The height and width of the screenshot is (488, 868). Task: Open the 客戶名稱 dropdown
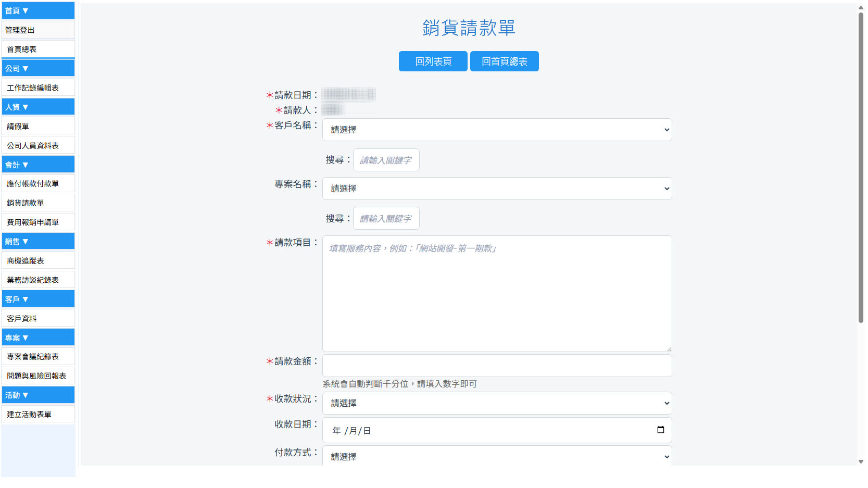pos(497,130)
